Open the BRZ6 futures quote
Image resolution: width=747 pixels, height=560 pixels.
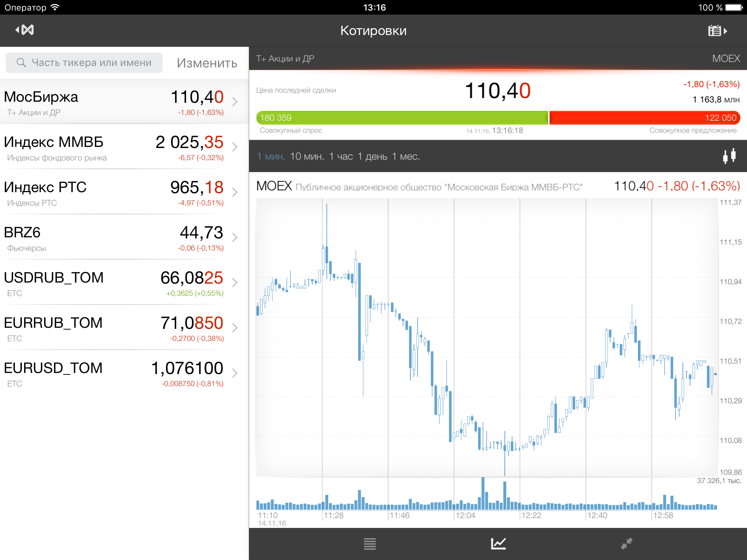(113, 237)
